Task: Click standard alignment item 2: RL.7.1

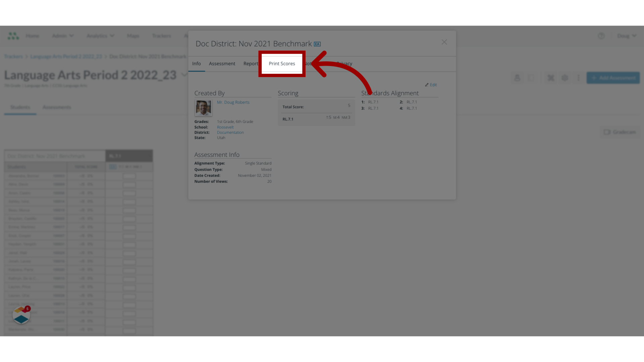Action: click(x=409, y=102)
